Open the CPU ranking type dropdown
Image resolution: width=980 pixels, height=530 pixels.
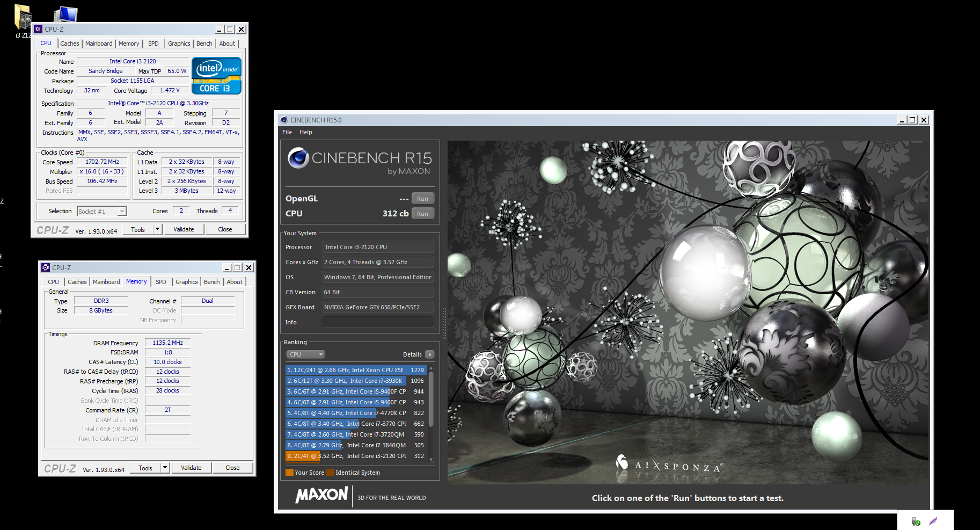305,354
